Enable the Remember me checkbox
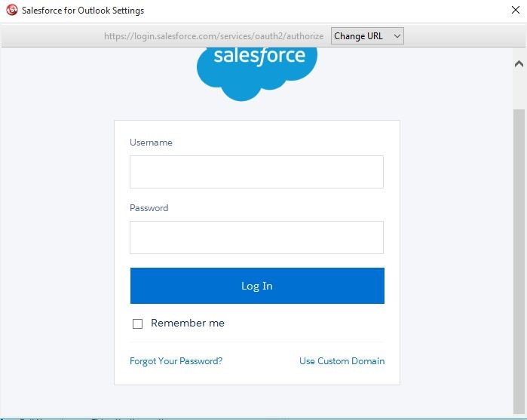The height and width of the screenshot is (420, 527). (137, 323)
